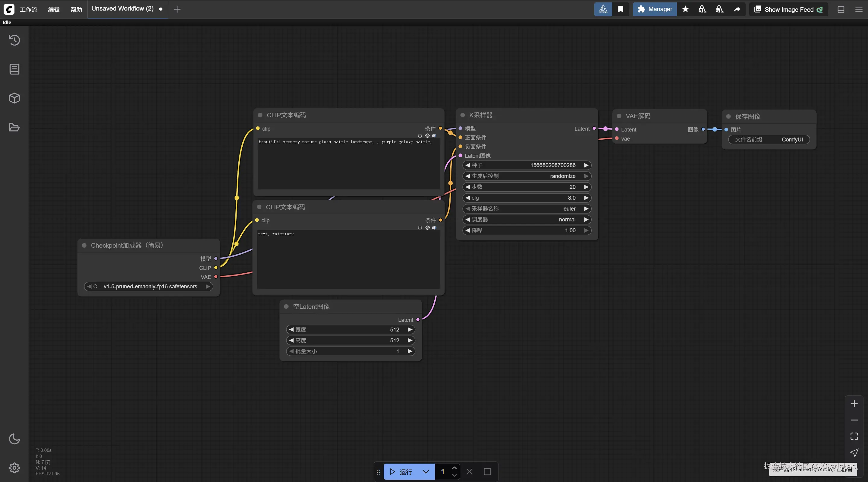Open the workflow history sidebar panel
The width and height of the screenshot is (868, 482).
pos(14,40)
